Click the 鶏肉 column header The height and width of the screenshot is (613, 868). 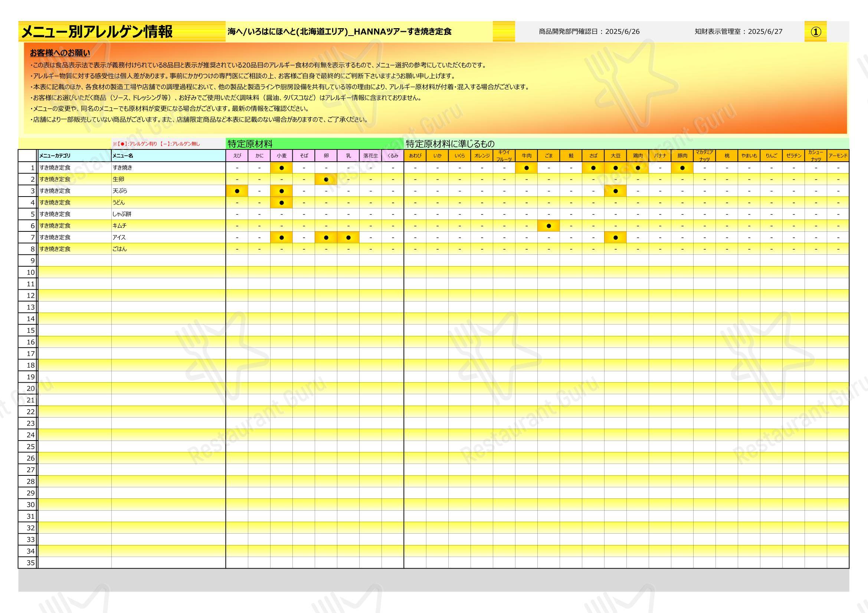638,156
